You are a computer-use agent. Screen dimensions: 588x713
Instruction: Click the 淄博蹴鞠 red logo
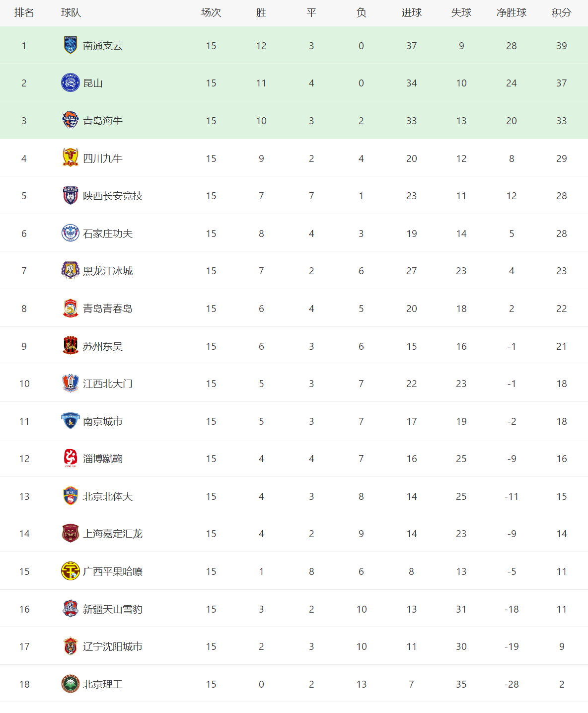(x=71, y=458)
